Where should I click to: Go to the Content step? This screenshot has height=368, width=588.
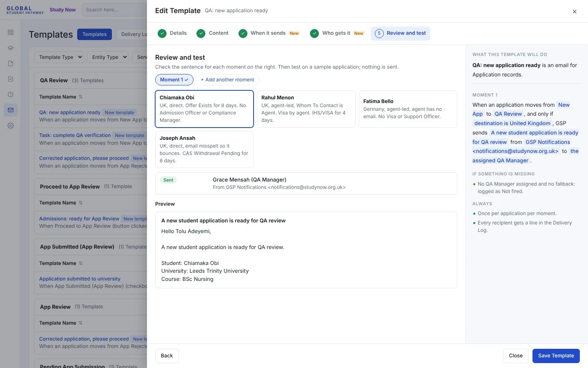[x=212, y=33]
